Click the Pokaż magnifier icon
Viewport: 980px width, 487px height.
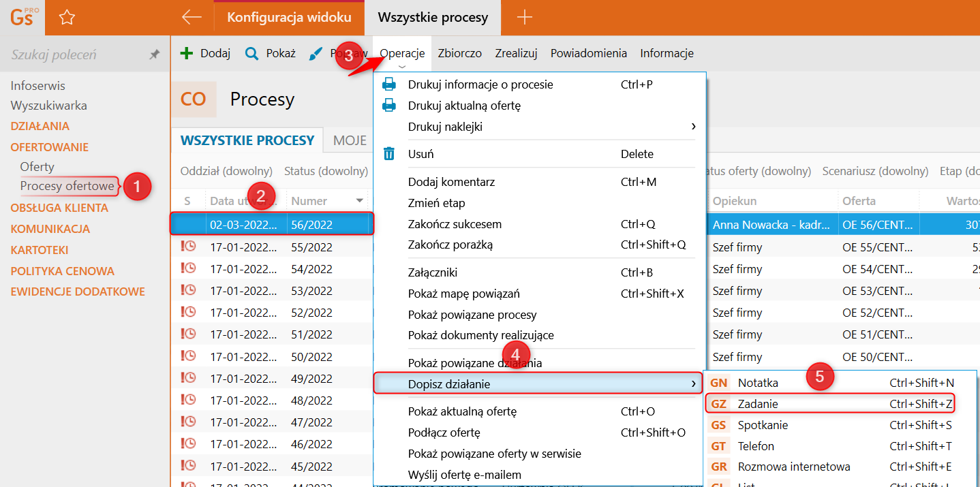pyautogui.click(x=252, y=53)
